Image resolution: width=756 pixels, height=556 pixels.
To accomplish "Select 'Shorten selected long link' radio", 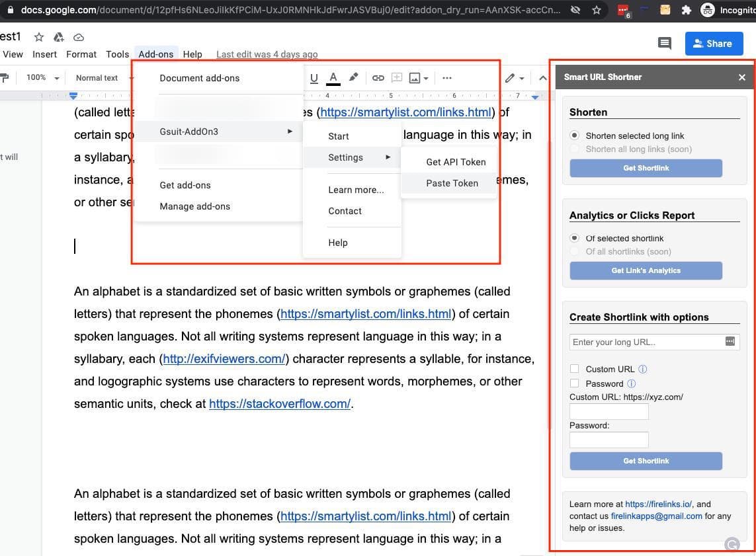I will (x=574, y=136).
